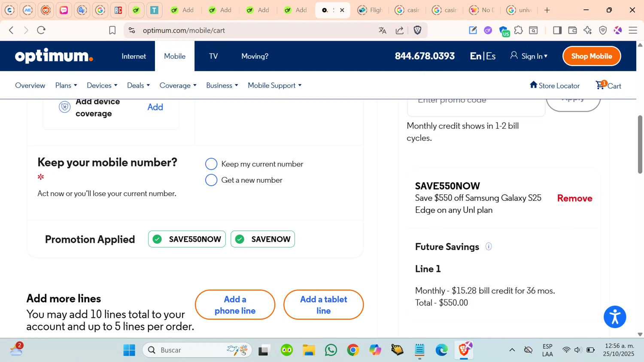Open the TV tab
Image resolution: width=644 pixels, height=362 pixels.
(x=213, y=56)
